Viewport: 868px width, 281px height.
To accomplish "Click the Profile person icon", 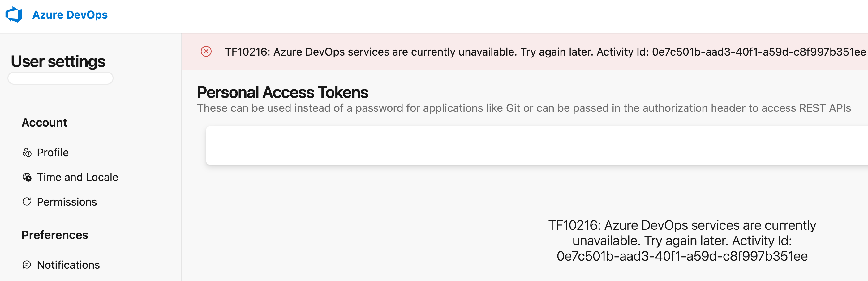I will (x=27, y=153).
